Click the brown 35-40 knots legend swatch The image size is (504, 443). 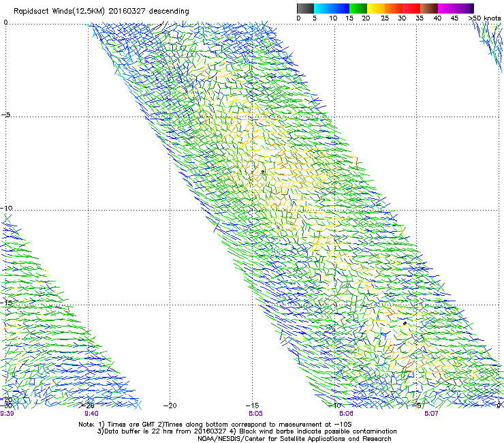(429, 8)
